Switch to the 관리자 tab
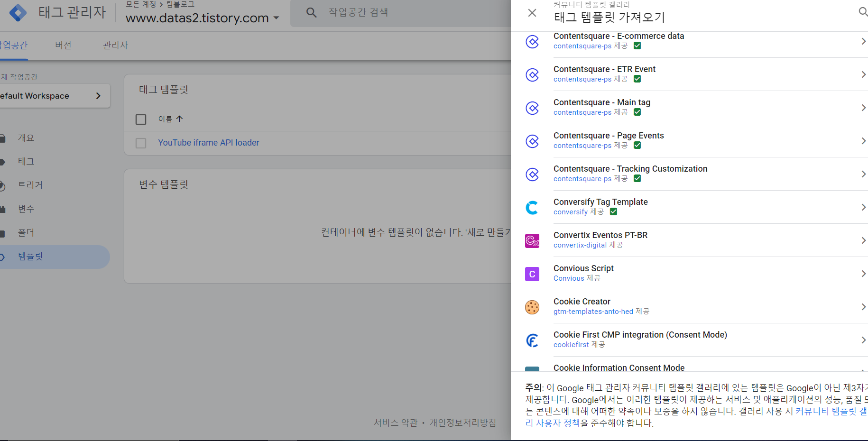Image resolution: width=868 pixels, height=441 pixels. click(115, 46)
